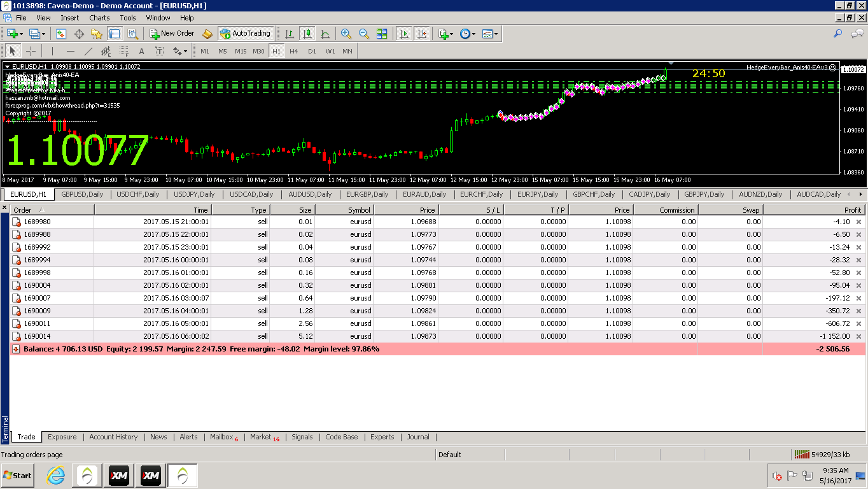Expand the Indicators list dropdown
The image size is (868, 489).
tap(451, 34)
